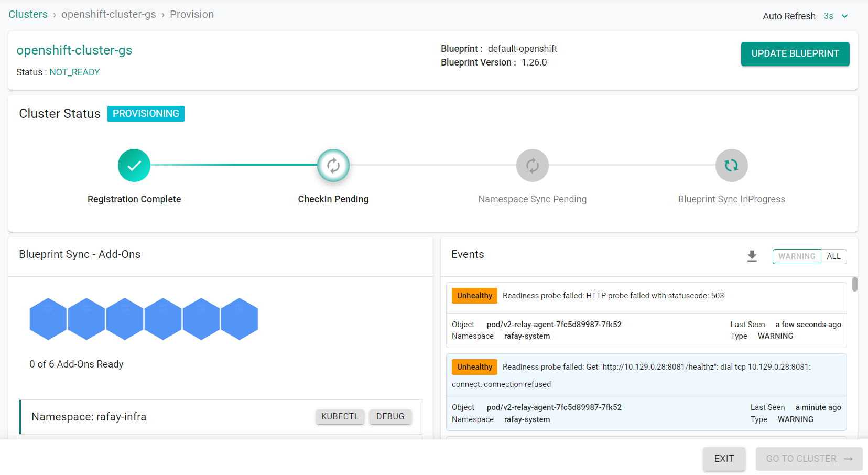Click blueprint name default-openshift
Screen dimensions: 868x475
[523, 49]
